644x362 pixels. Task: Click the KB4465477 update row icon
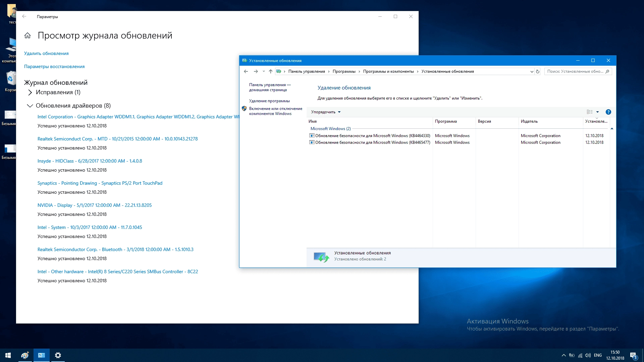[312, 142]
